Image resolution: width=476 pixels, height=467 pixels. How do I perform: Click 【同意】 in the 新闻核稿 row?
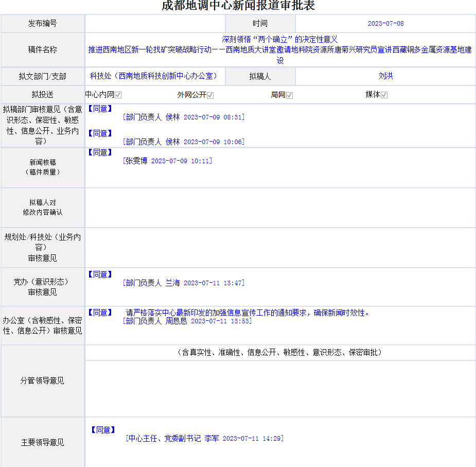click(100, 152)
